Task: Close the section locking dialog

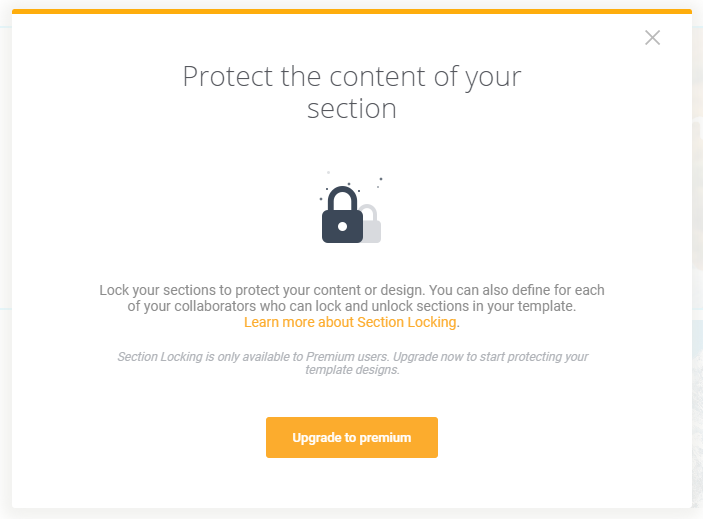Action: pos(652,38)
